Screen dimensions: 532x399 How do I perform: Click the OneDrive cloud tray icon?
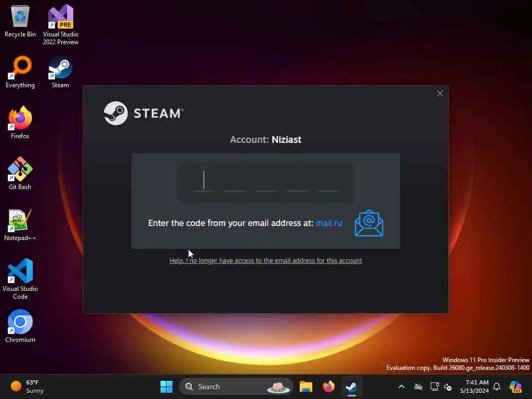[x=418, y=387]
